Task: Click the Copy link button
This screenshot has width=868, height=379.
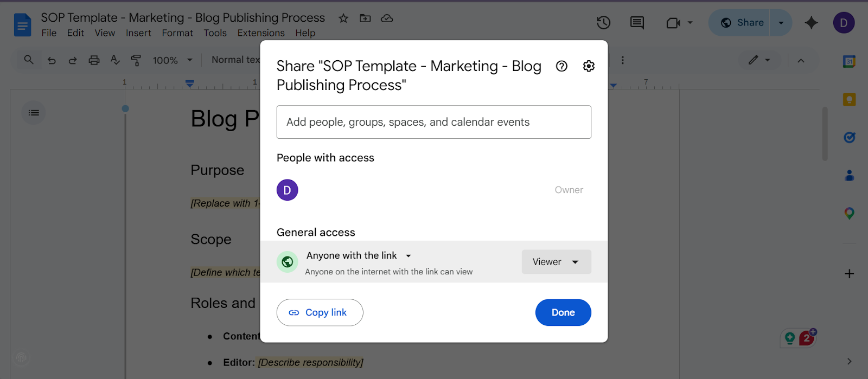Action: [320, 312]
